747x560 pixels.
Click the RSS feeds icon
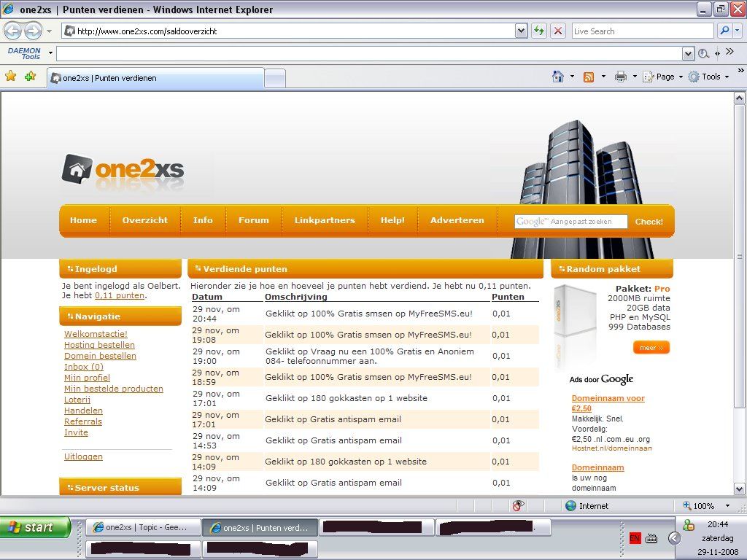pos(589,77)
